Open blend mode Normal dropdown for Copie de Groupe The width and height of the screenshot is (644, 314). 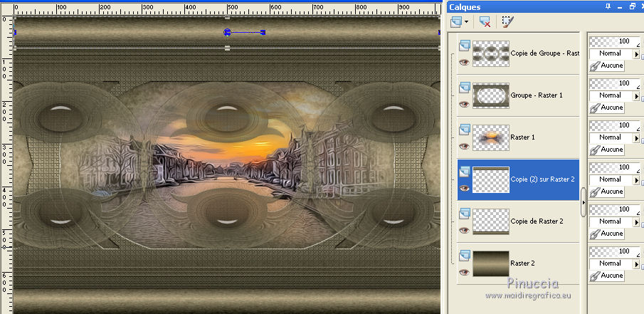(637, 54)
